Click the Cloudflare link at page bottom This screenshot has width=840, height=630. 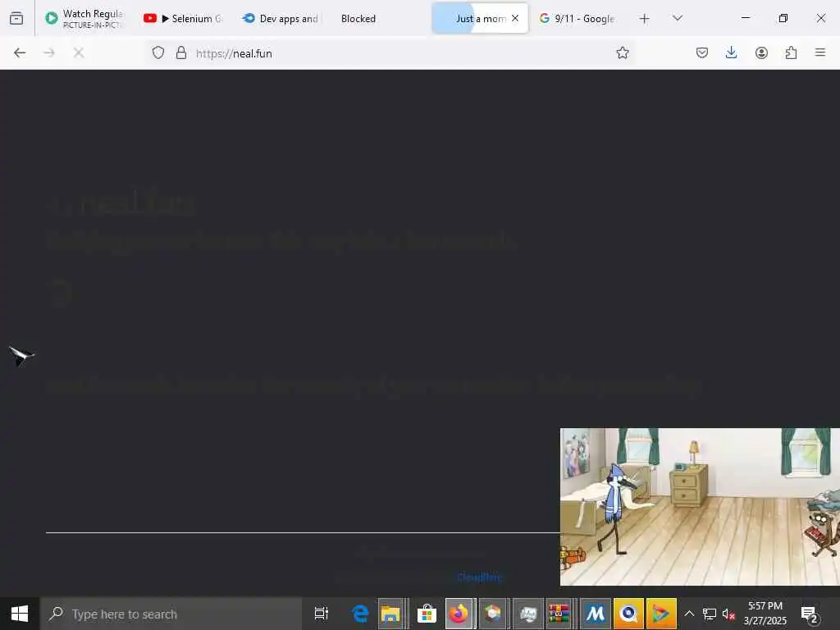click(479, 577)
